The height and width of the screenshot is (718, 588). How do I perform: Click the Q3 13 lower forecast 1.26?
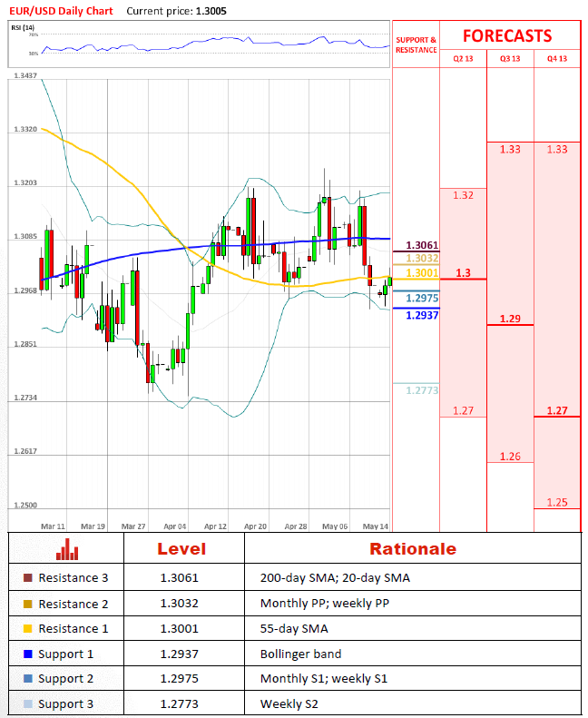point(510,457)
